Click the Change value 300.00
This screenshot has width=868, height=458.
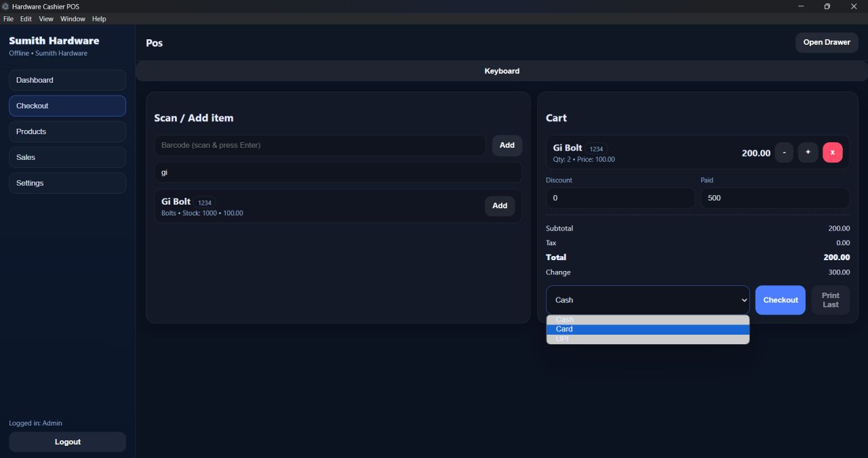click(x=839, y=272)
